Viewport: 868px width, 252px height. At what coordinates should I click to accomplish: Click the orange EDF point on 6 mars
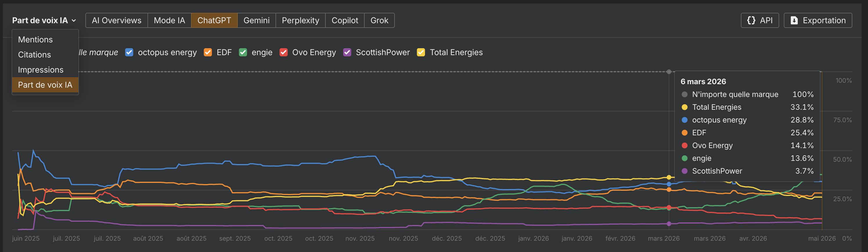(669, 190)
